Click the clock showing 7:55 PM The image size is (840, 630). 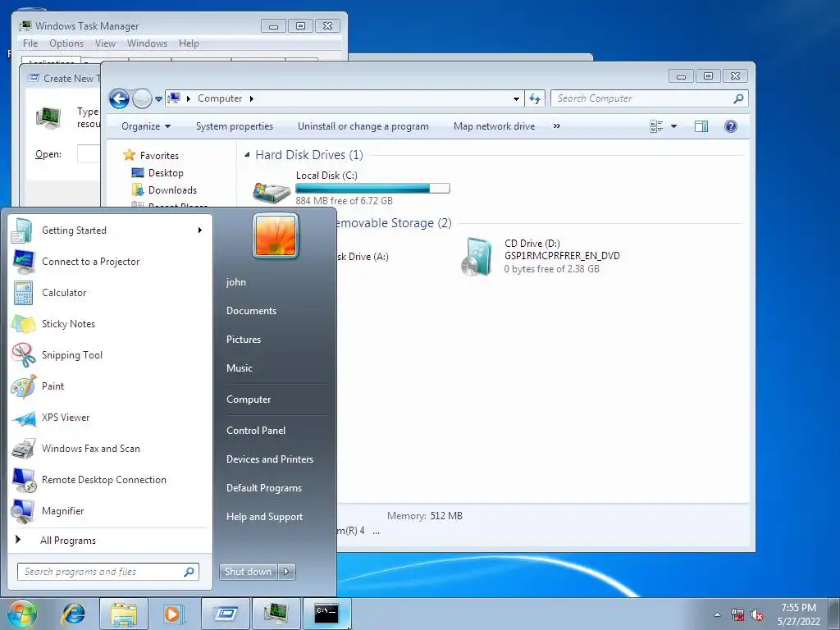tap(798, 608)
